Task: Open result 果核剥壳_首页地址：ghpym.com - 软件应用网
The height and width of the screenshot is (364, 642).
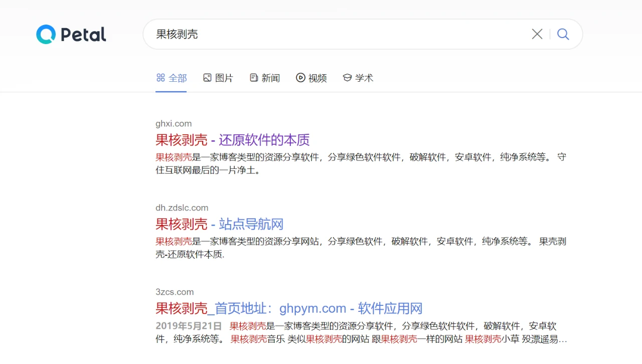Action: click(x=289, y=308)
